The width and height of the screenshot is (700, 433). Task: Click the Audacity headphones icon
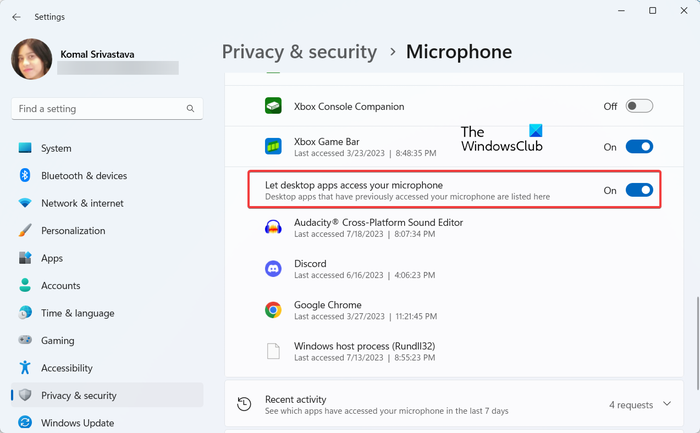tap(273, 227)
